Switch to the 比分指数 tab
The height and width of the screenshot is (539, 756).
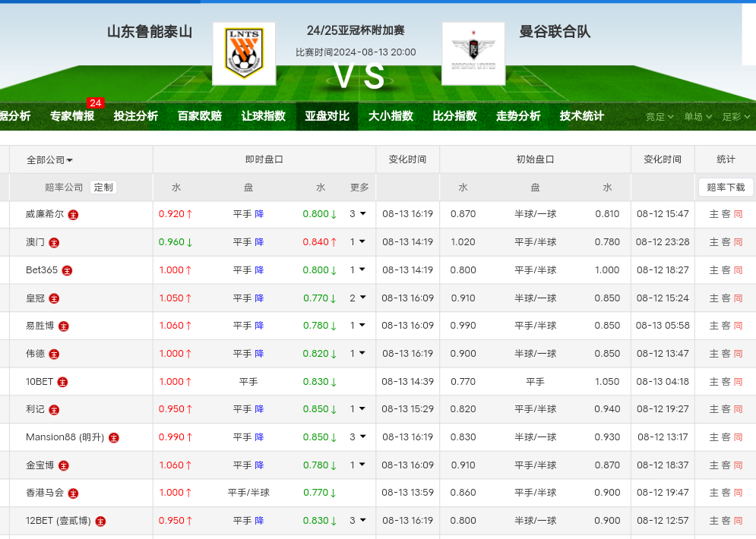pos(454,116)
